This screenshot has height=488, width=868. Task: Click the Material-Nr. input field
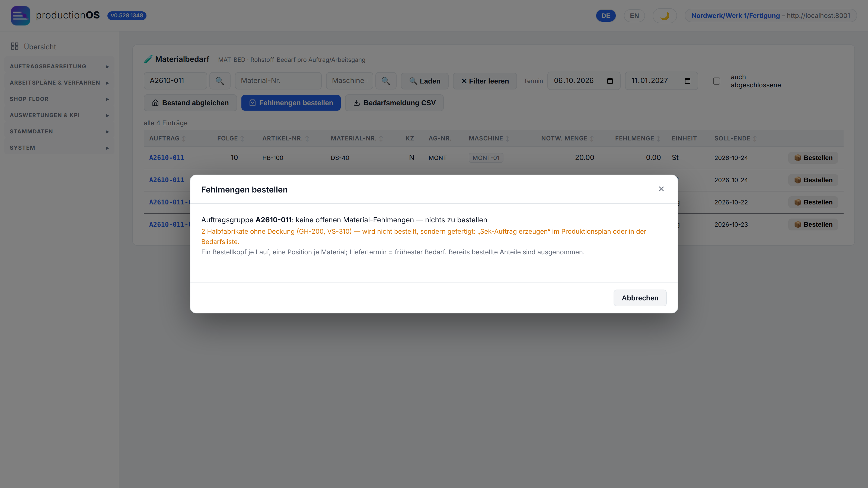pos(278,81)
